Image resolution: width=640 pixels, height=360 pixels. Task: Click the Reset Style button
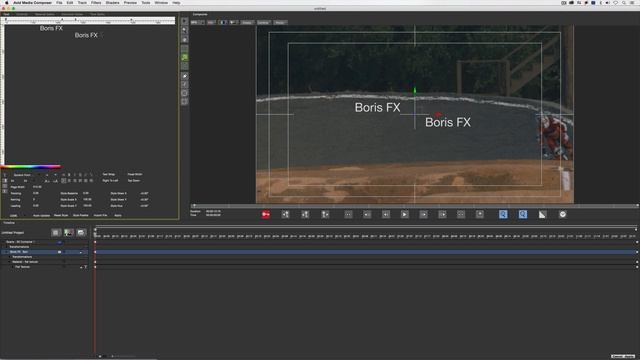click(61, 215)
